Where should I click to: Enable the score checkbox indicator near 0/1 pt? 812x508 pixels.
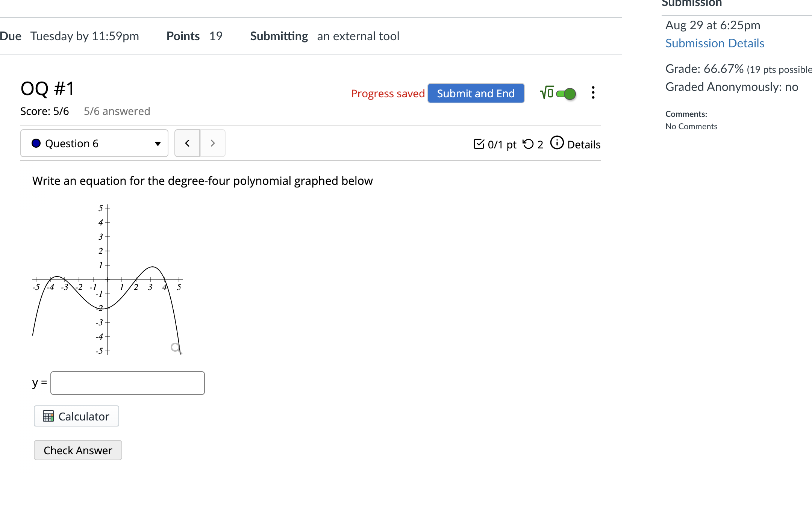coord(479,144)
